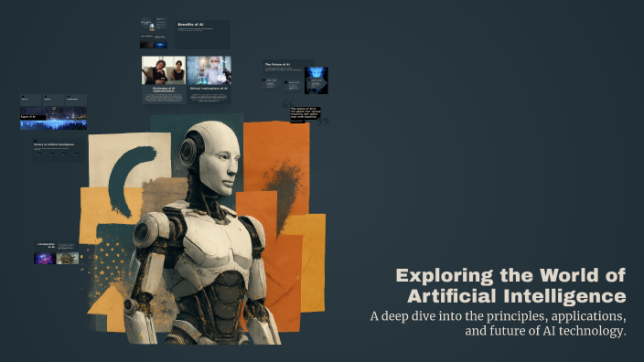Open the blue glowing image in Future of AI
The width and height of the screenshot is (644, 362).
tap(317, 80)
